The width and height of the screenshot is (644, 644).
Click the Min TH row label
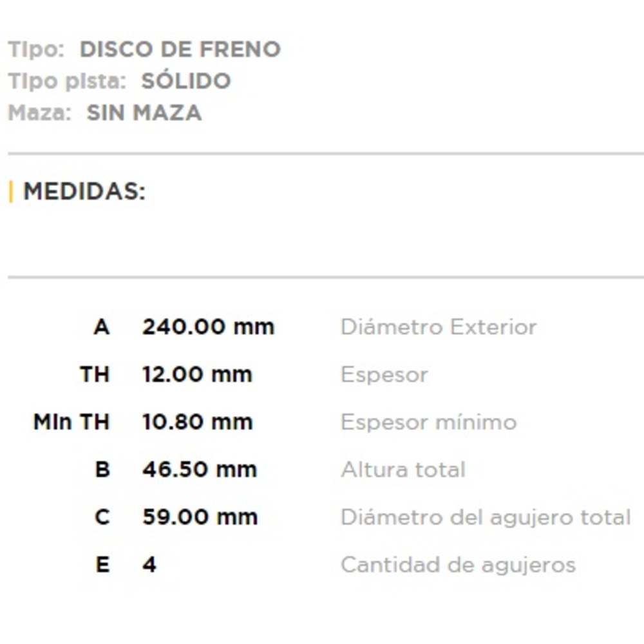click(71, 422)
